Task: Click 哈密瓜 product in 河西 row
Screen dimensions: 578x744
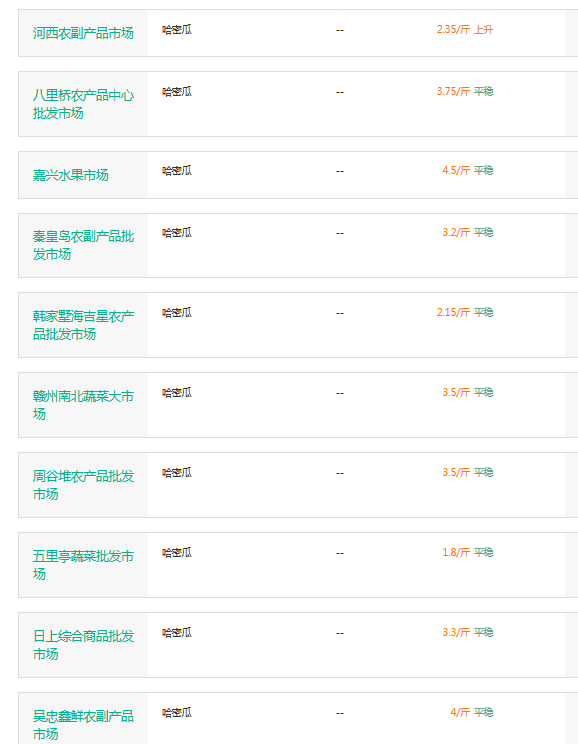Action: [177, 29]
